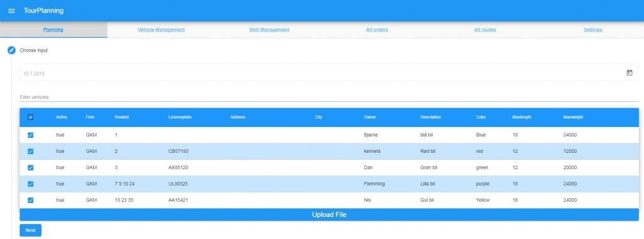Click the description cell Rød bil
The height and width of the screenshot is (239, 644).
coord(428,151)
